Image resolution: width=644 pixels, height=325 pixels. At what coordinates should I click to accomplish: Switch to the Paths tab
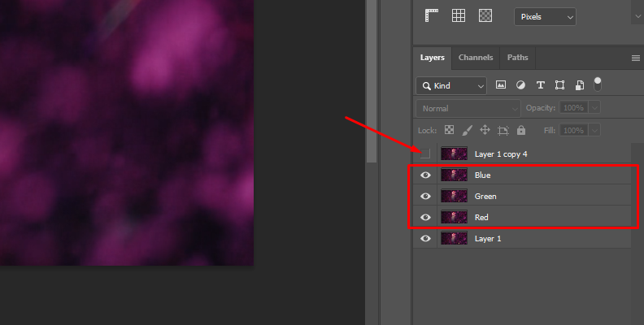click(517, 58)
